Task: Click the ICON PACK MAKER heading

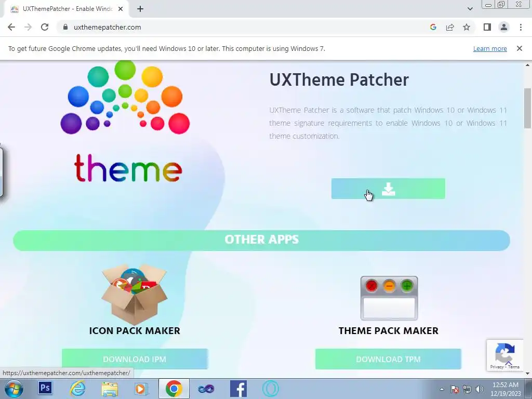Action: 135,330
